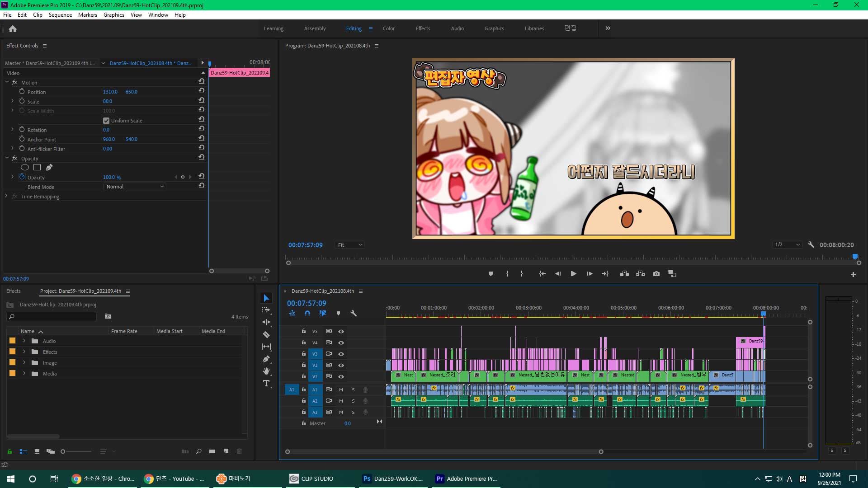Click Mark Out bracket button

(522, 274)
